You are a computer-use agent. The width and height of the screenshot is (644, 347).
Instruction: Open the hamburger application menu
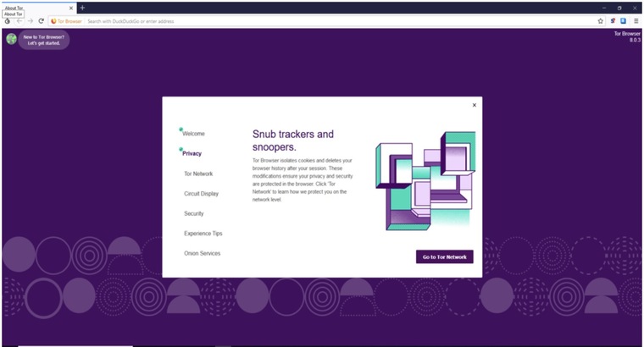(x=636, y=20)
